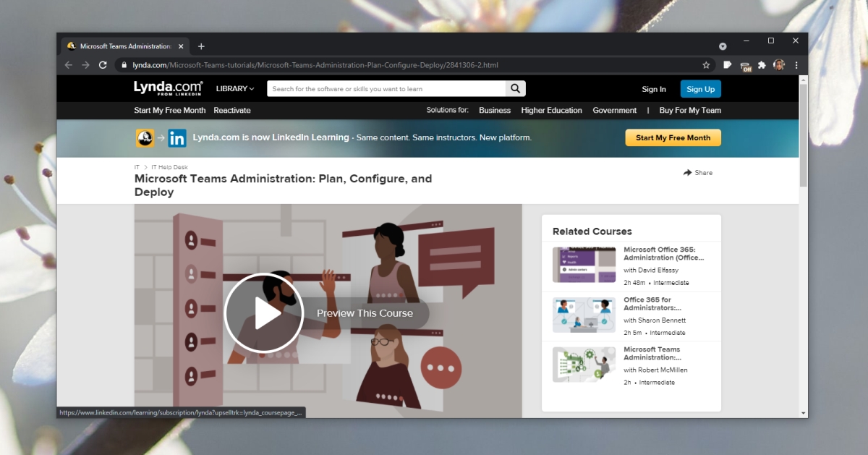Image resolution: width=868 pixels, height=455 pixels.
Task: Open the Extensions puzzle-piece menu
Action: [762, 65]
